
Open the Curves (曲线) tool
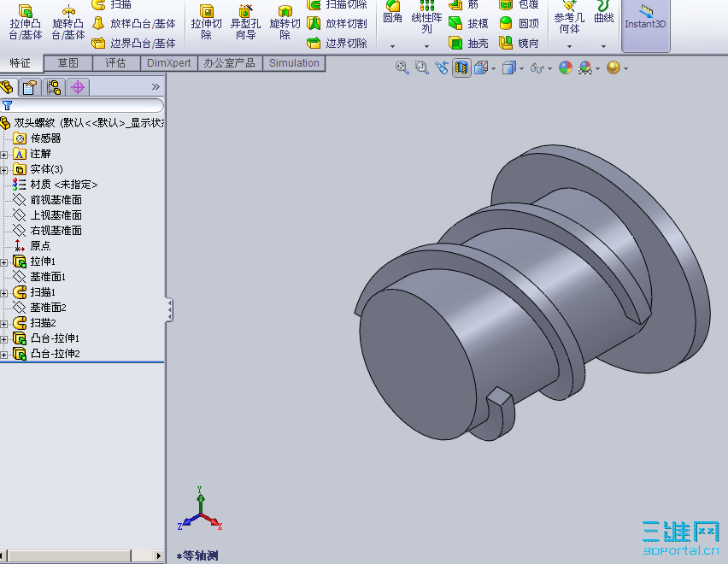(x=603, y=13)
